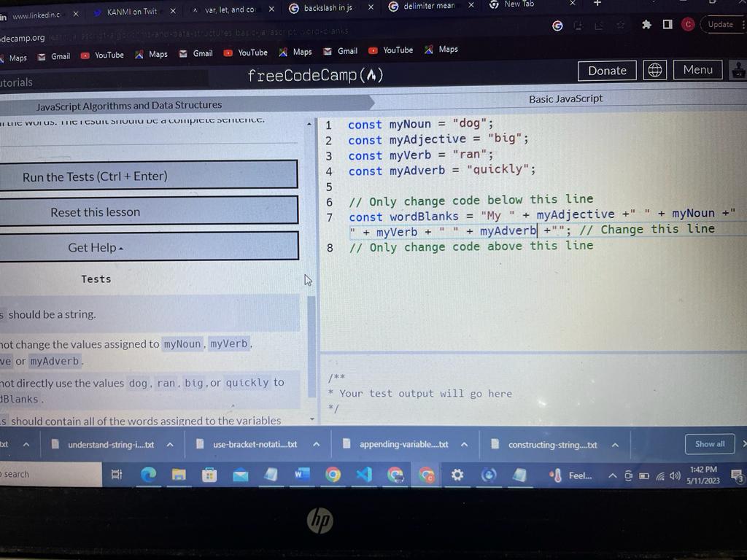Open Microsoft Edge from taskbar
Screen dimensions: 747x560
point(148,475)
